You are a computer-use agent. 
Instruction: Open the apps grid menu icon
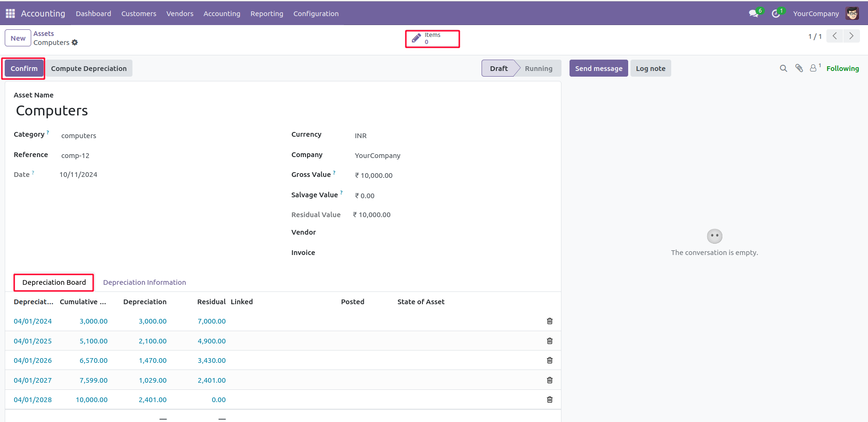coord(10,13)
